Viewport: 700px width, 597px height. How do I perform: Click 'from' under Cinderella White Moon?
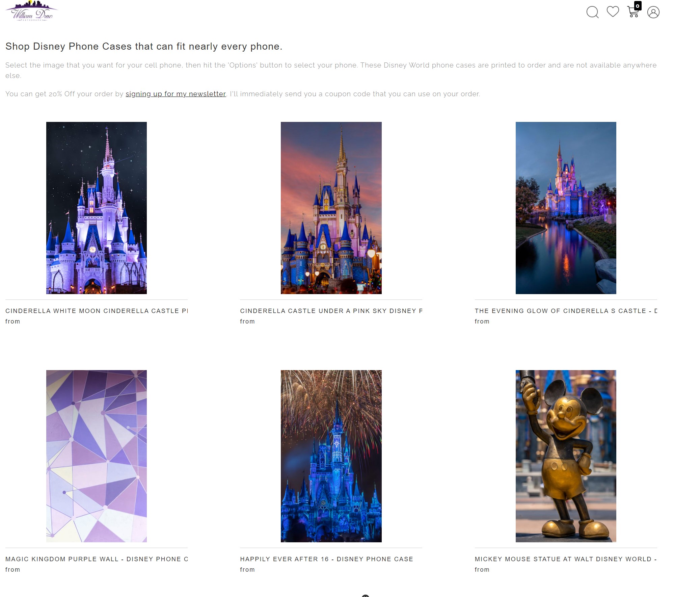click(x=13, y=321)
